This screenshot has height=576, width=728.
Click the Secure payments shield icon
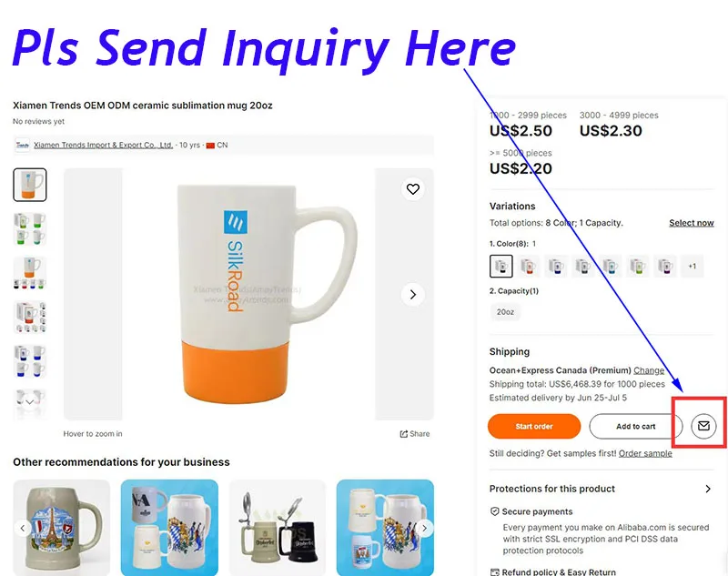494,511
